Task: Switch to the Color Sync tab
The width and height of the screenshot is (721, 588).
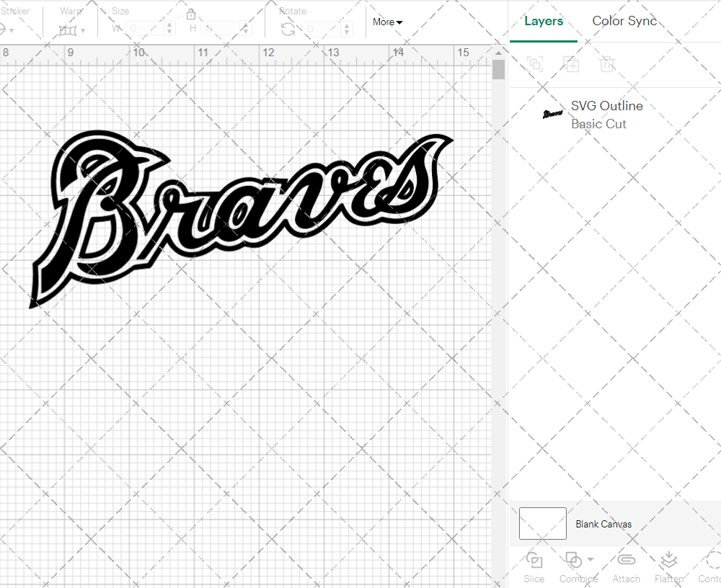Action: (x=624, y=21)
